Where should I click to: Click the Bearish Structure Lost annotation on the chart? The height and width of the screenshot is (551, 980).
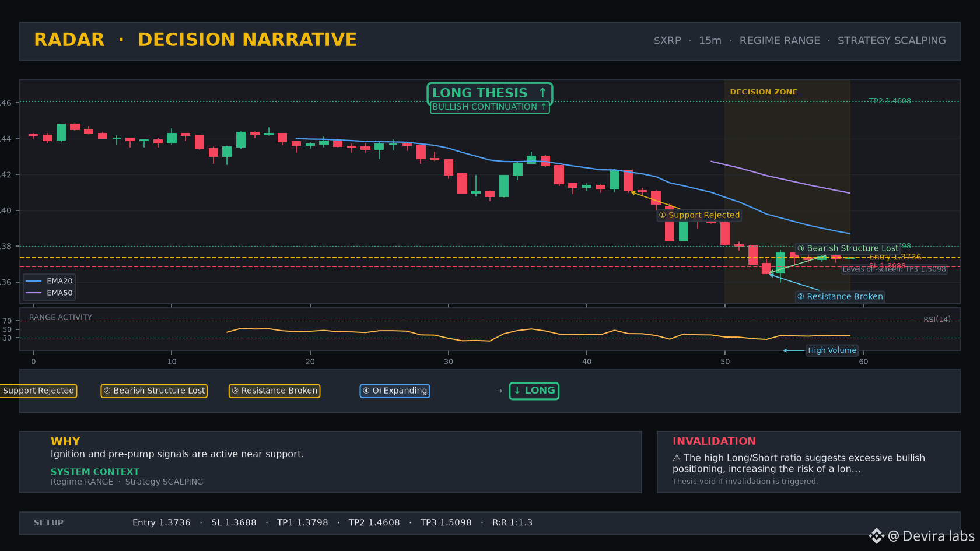pyautogui.click(x=848, y=248)
